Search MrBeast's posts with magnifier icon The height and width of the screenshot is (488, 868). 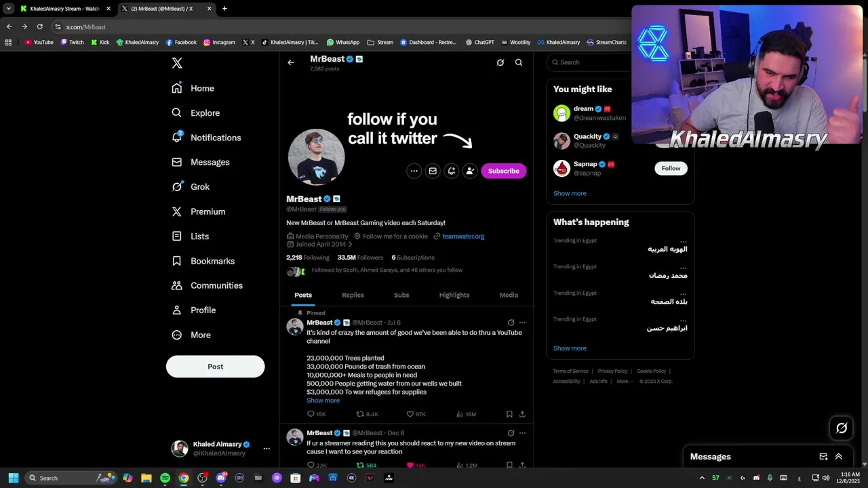pyautogui.click(x=519, y=62)
